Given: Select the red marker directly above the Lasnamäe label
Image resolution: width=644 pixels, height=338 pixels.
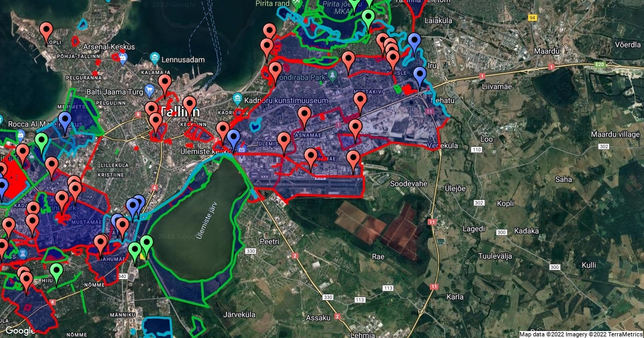Looking at the screenshot, I should tap(304, 117).
